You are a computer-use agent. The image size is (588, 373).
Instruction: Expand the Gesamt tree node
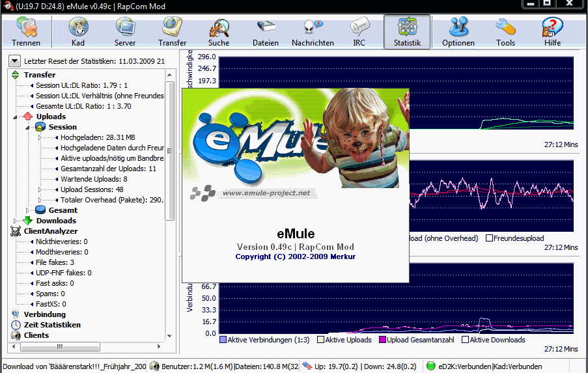tap(27, 210)
